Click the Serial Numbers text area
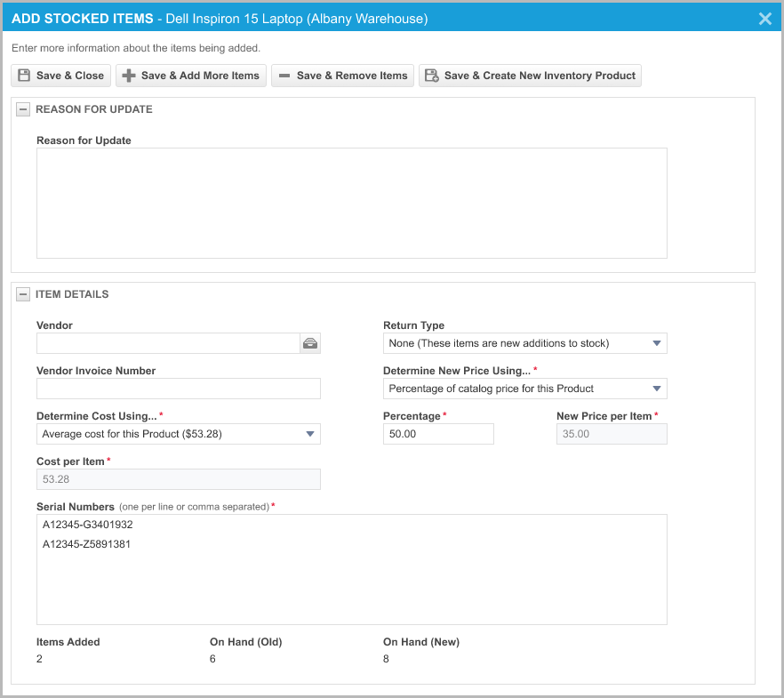Viewport: 784px width, 698px height. pos(351,569)
